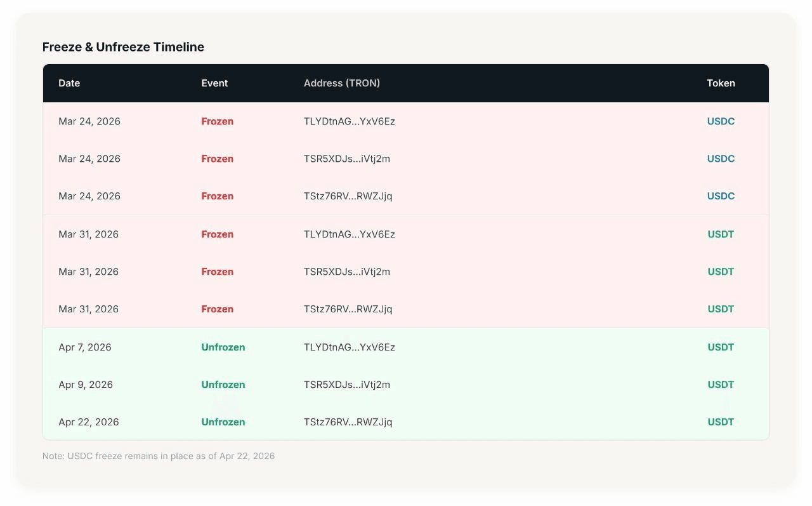This screenshot has width=812, height=506.
Task: Click the Token column header
Action: [721, 83]
